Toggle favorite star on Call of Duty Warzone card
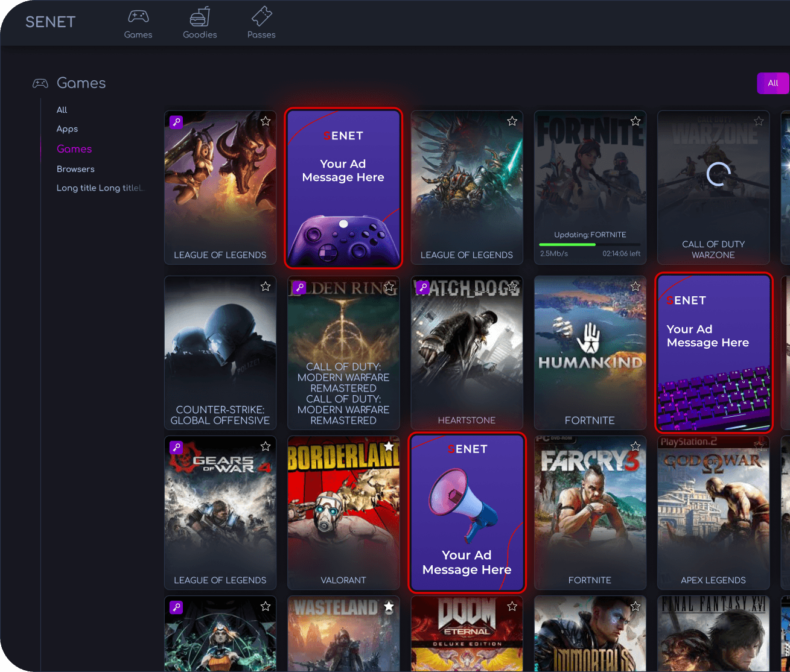The height and width of the screenshot is (672, 790). coord(759,121)
